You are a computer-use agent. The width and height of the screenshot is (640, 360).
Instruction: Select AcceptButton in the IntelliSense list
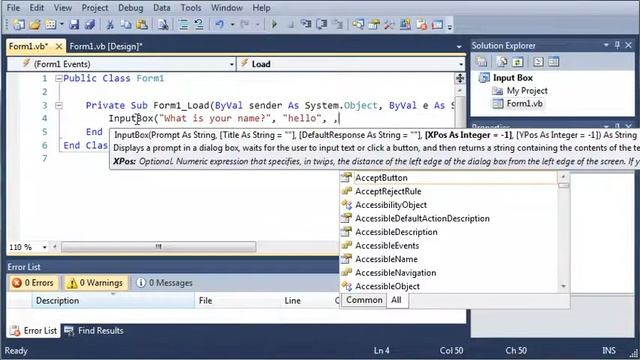[449, 178]
